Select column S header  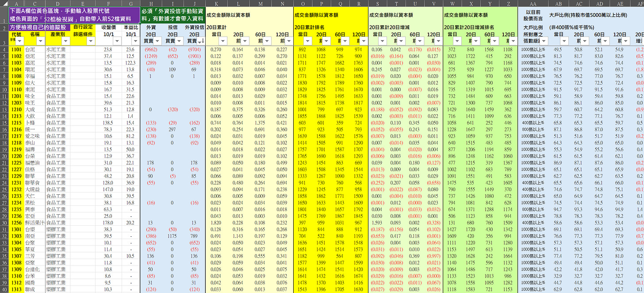(378, 3)
